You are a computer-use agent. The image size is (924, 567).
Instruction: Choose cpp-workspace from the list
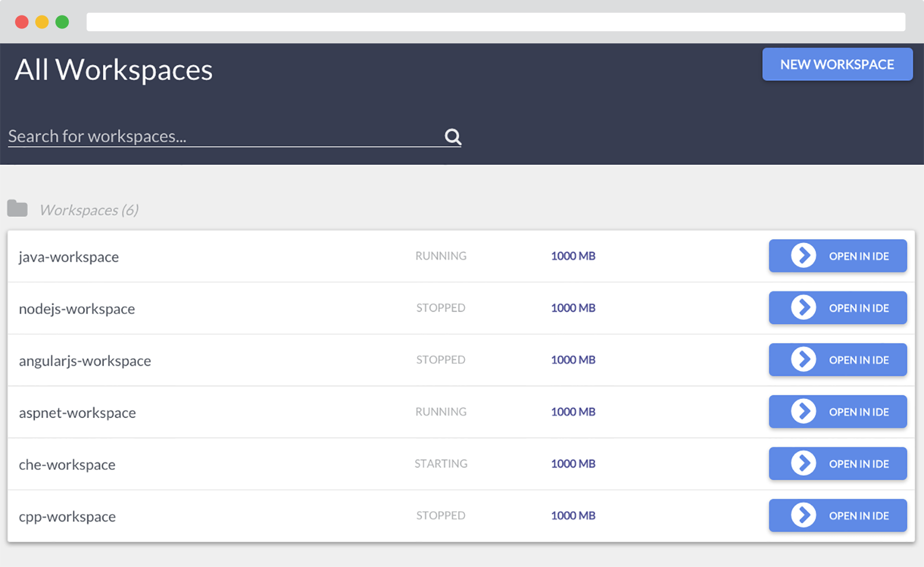coord(67,517)
